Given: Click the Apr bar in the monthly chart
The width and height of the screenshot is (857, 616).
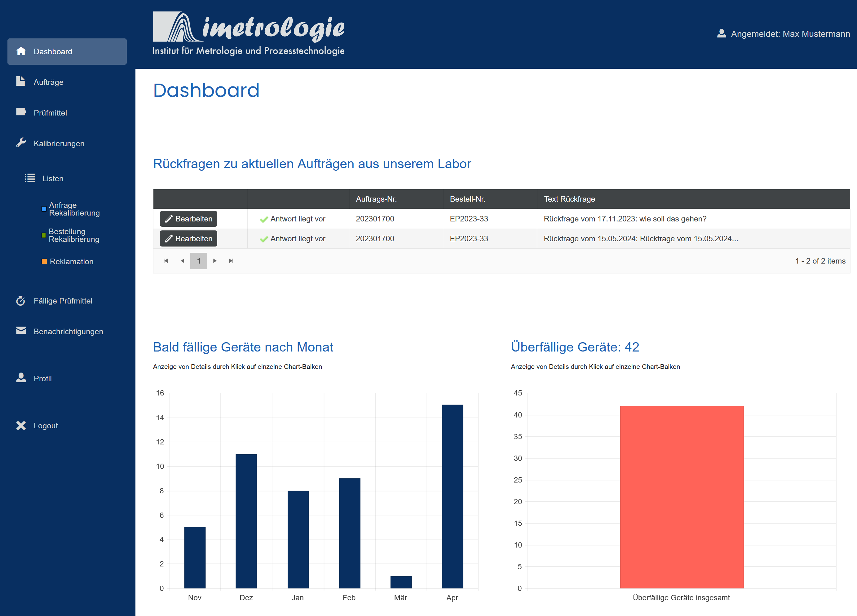Looking at the screenshot, I should (452, 497).
